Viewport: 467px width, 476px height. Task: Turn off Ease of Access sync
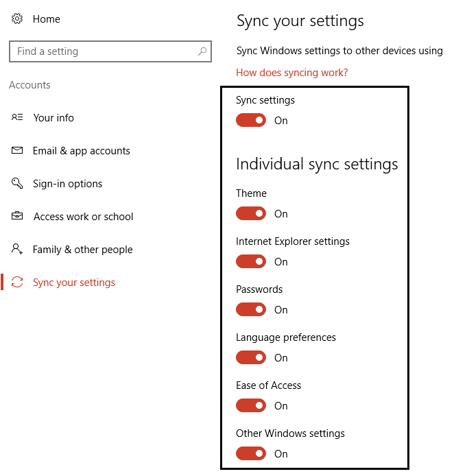pyautogui.click(x=251, y=405)
